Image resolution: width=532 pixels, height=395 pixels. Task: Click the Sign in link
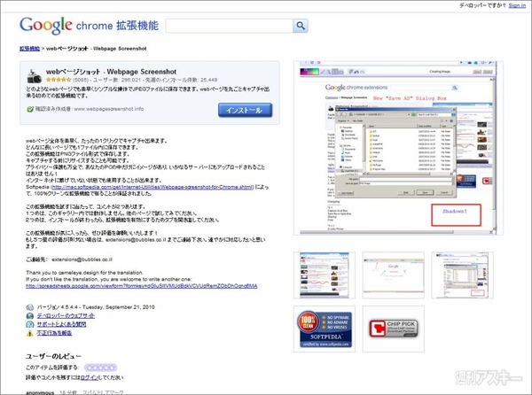pos(517,5)
